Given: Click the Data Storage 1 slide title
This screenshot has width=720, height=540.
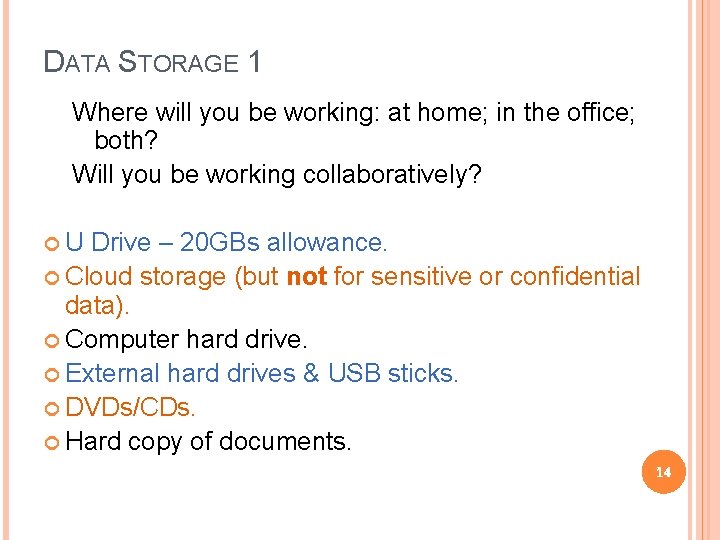Looking at the screenshot, I should [153, 63].
